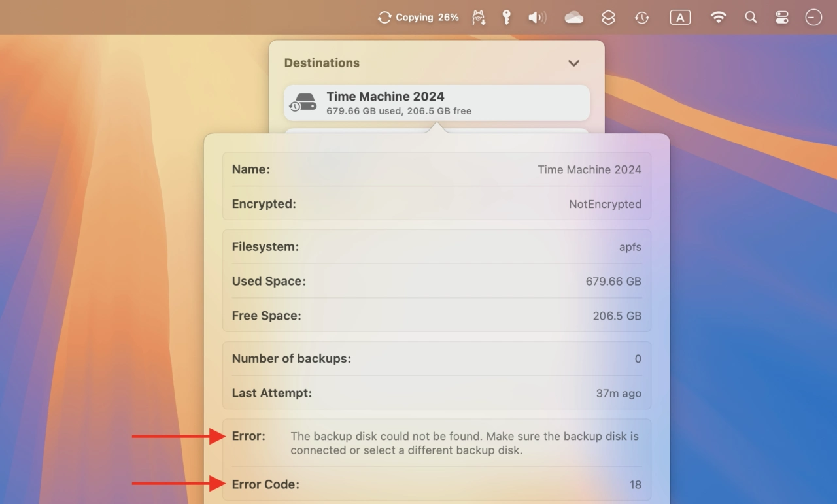Click the Name value 'Time Machine 2024'

click(x=589, y=169)
